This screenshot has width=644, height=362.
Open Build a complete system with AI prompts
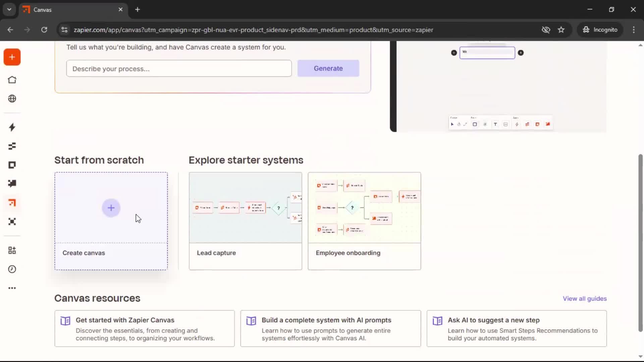(x=330, y=328)
